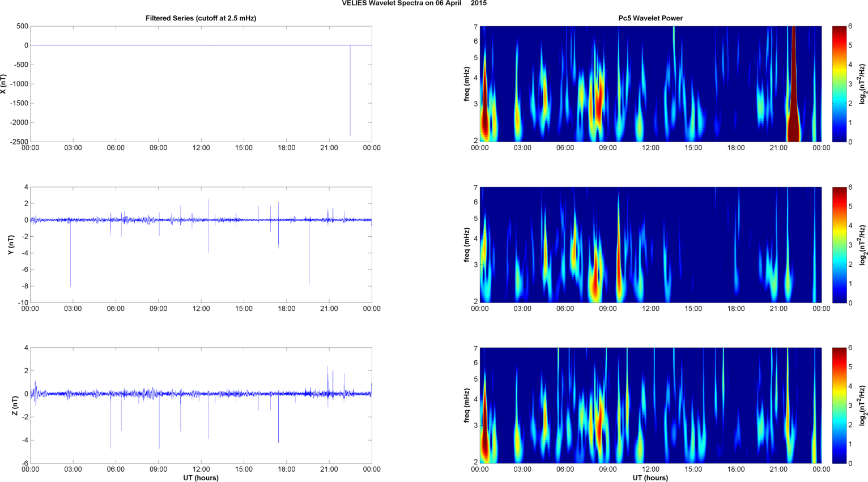868x482 pixels.
Task: Click 'UT (hours)' label under Z filtered series
Action: pyautogui.click(x=201, y=477)
